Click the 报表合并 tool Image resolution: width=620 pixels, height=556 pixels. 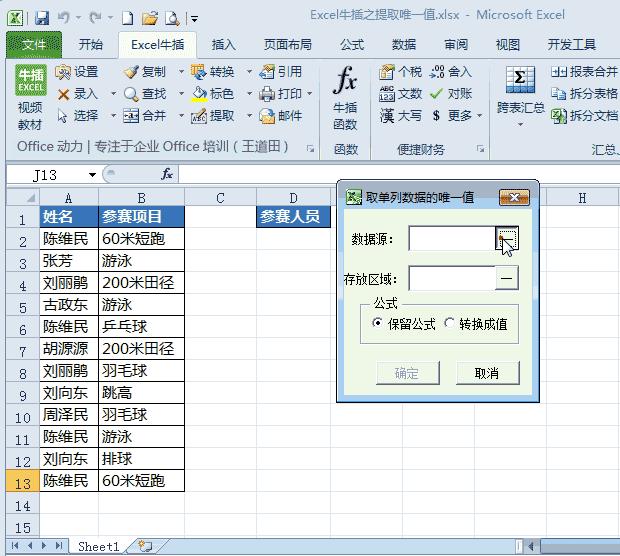[x=584, y=72]
